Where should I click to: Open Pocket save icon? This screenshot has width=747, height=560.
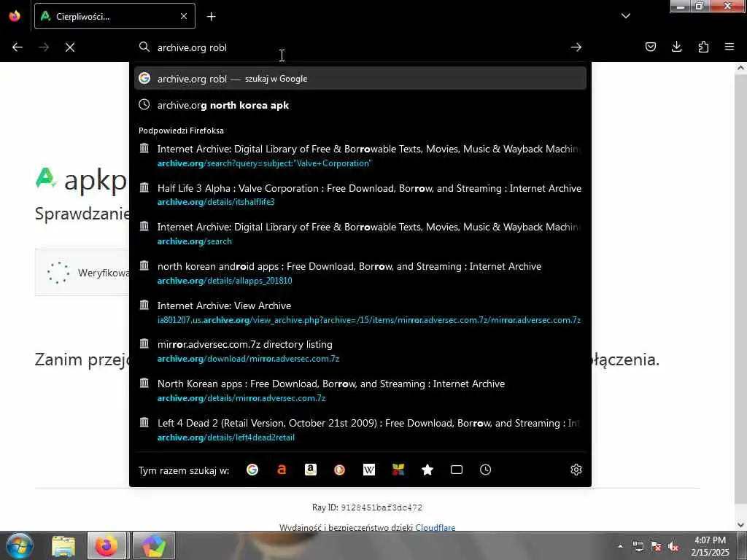pos(650,47)
